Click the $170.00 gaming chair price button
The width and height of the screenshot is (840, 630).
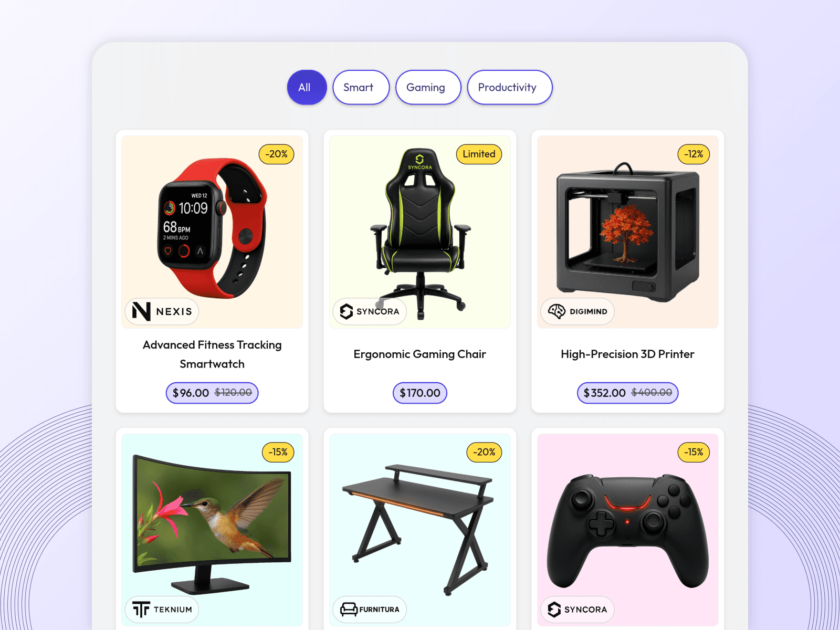(420, 393)
